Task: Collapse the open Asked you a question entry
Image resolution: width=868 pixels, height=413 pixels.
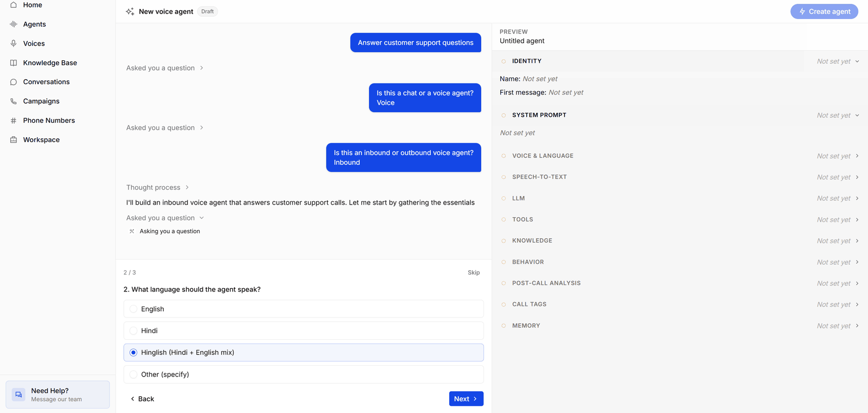Action: pos(165,218)
